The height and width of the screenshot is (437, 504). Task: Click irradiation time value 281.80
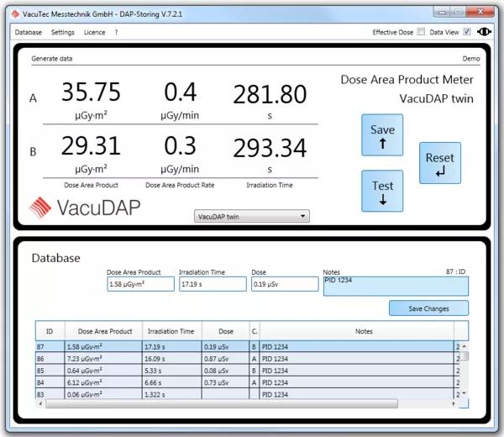[x=270, y=94]
